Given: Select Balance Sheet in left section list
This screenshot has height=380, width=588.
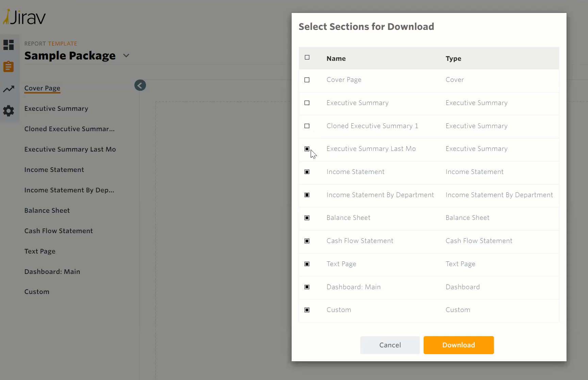Looking at the screenshot, I should coord(47,210).
